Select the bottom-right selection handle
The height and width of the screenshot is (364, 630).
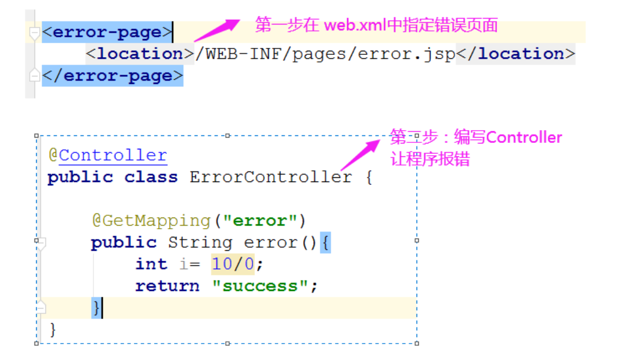(x=416, y=344)
